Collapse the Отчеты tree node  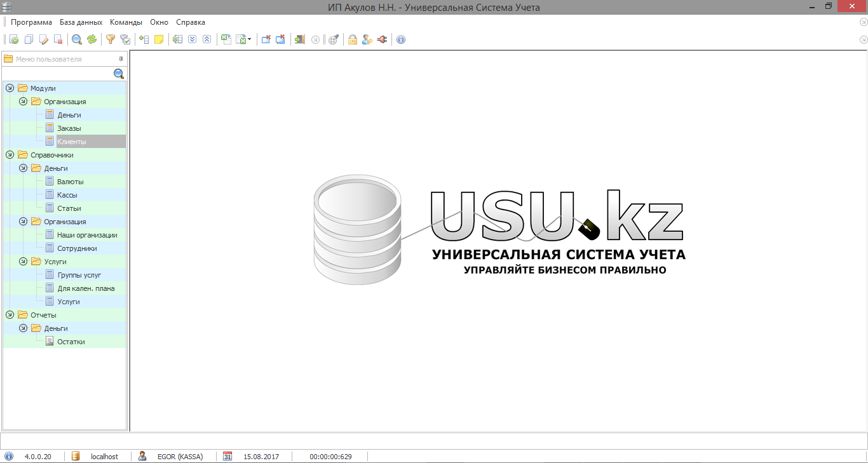[x=10, y=315]
